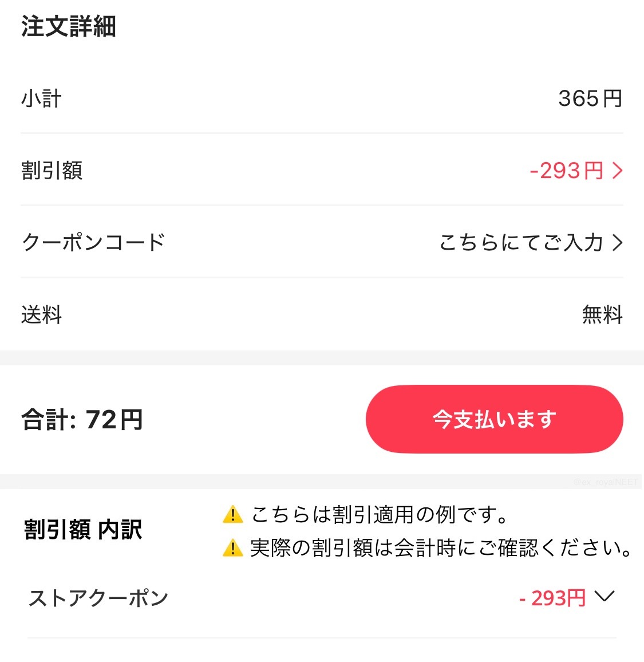Click the ストアクーポン label
Screen dimensions: 644x662
click(x=98, y=598)
